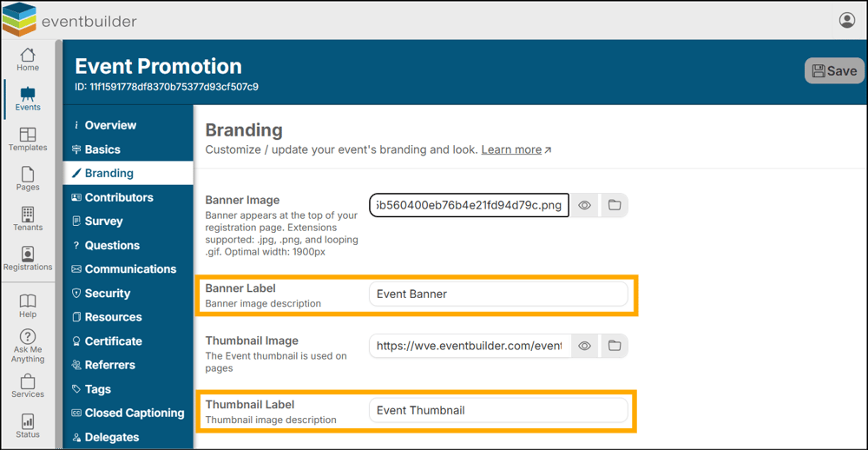This screenshot has height=450, width=868.
Task: Go to Home in the left rail
Action: tap(28, 60)
